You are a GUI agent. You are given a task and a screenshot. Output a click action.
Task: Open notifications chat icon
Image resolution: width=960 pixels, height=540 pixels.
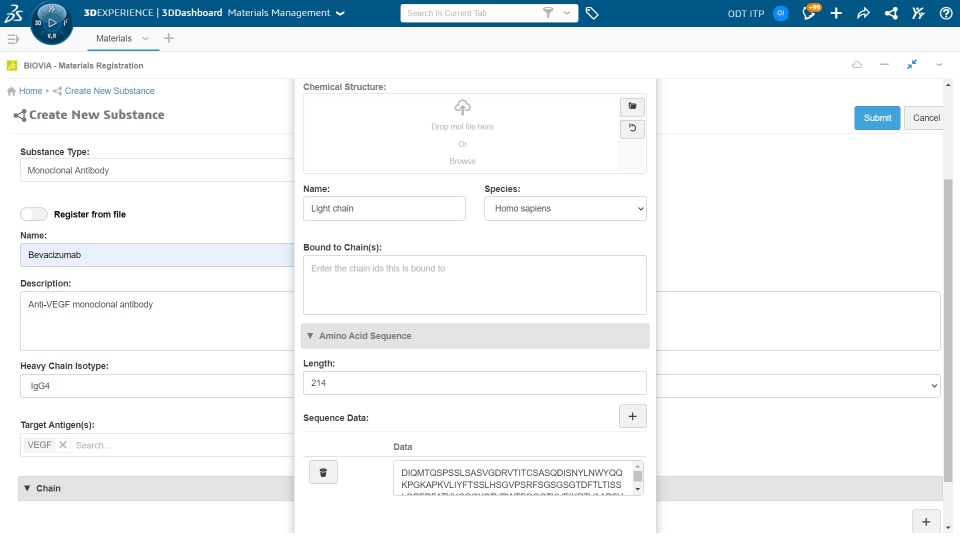[809, 13]
